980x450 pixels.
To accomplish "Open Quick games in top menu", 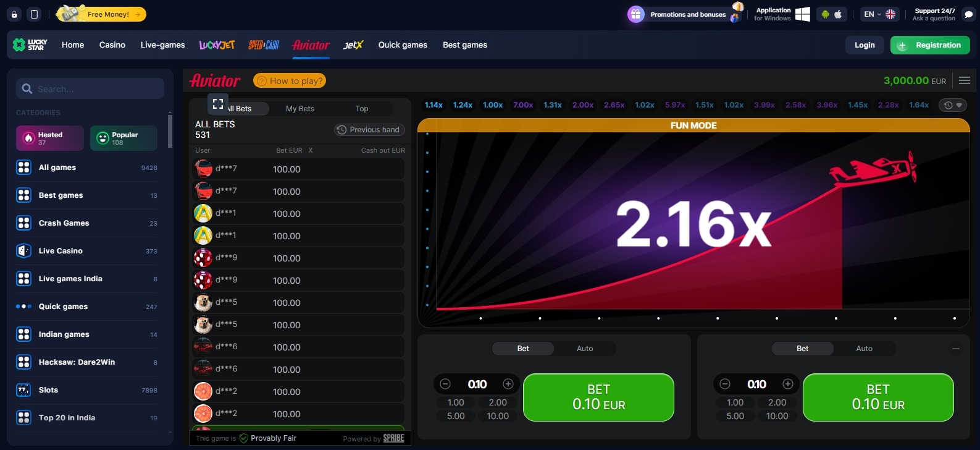I will (403, 45).
